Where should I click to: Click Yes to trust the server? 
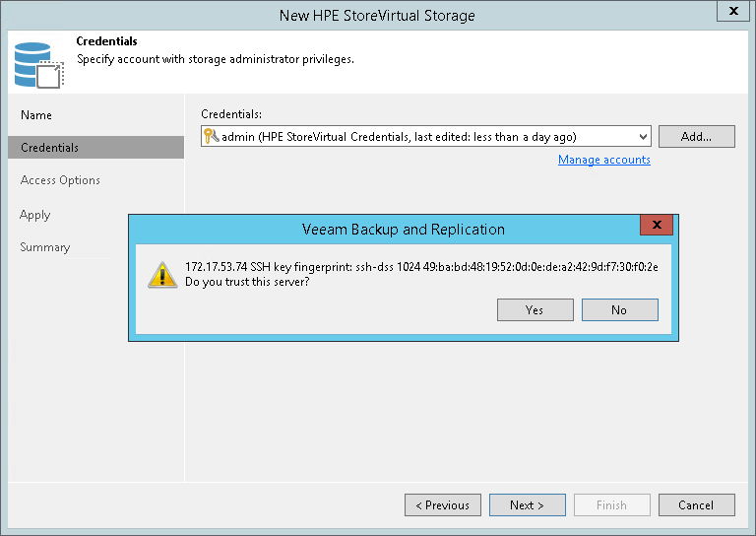pos(535,309)
